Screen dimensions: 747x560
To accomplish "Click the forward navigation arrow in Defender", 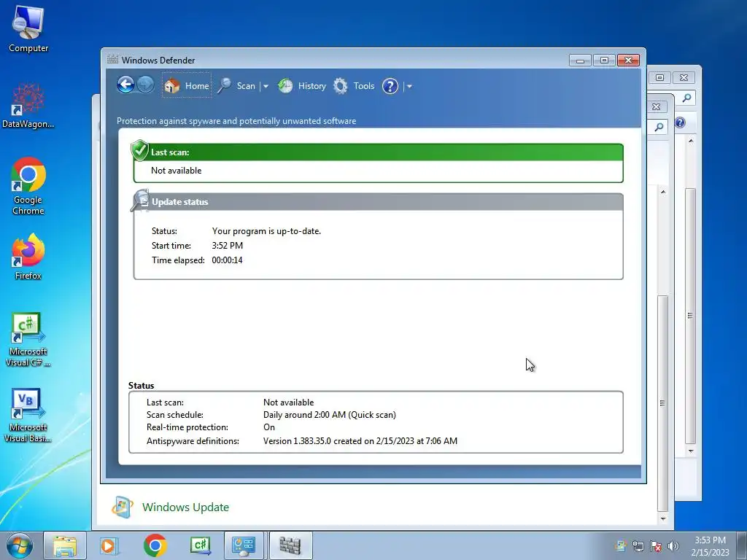I will point(145,85).
